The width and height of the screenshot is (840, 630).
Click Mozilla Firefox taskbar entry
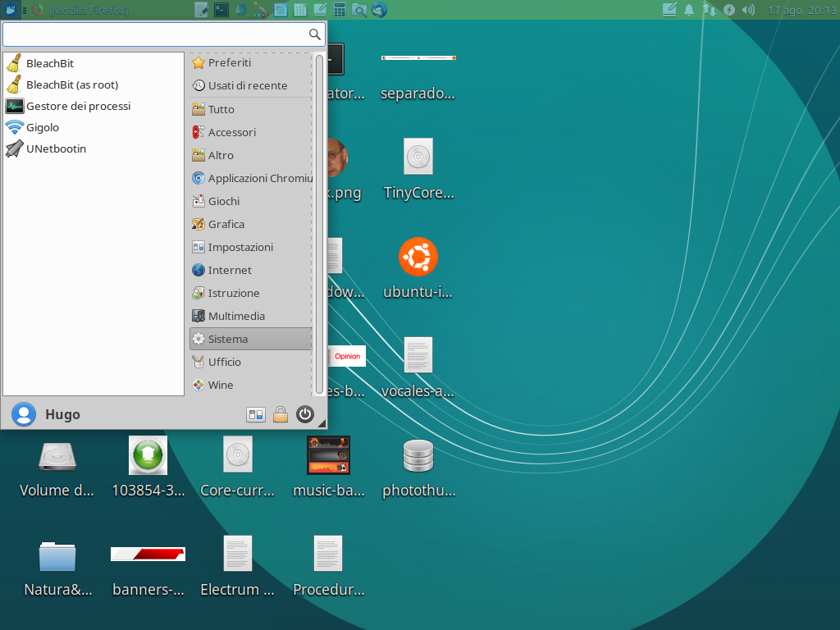pyautogui.click(x=80, y=10)
